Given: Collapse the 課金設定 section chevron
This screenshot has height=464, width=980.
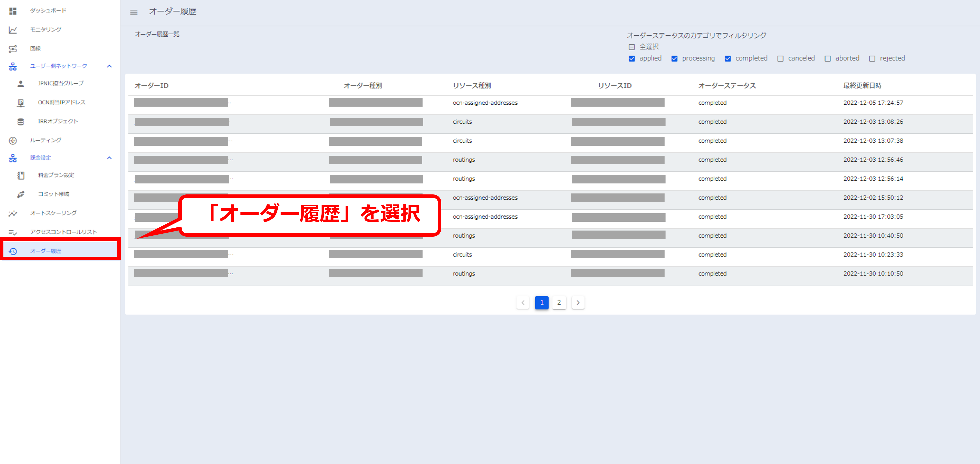Looking at the screenshot, I should 109,158.
